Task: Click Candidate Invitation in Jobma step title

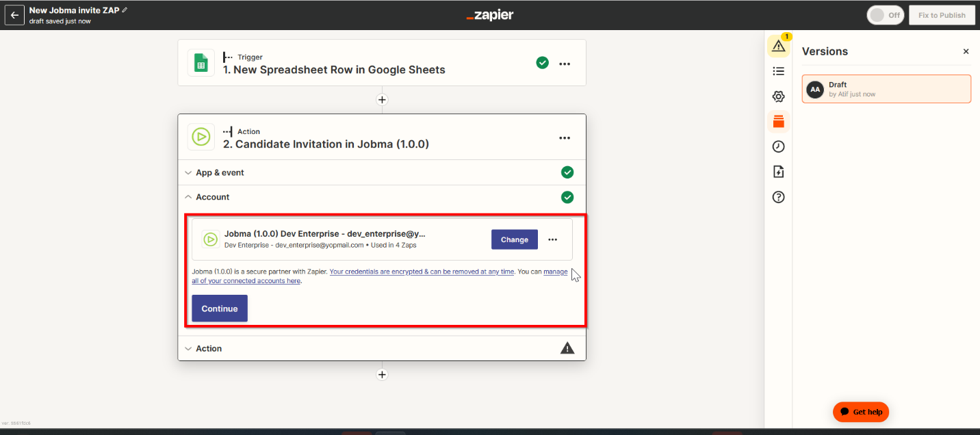Action: click(x=326, y=144)
